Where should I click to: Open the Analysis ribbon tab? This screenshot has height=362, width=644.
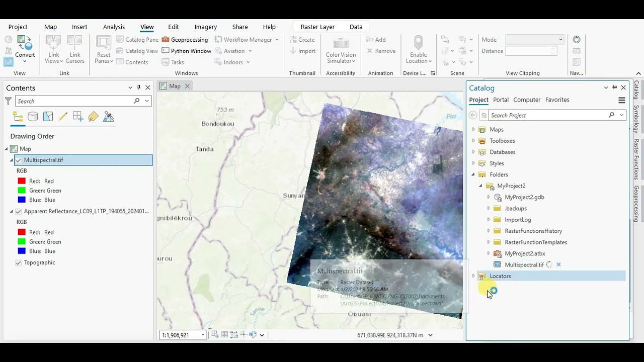pos(114,27)
